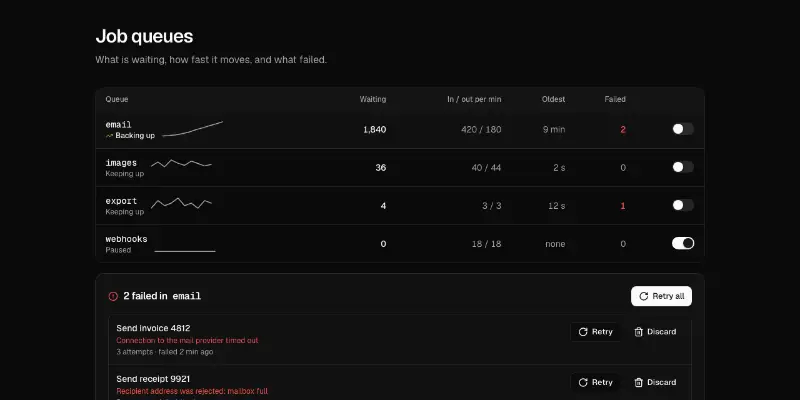Click the 18 / 18 rate for webhooks
800x400 pixels.
[486, 244]
